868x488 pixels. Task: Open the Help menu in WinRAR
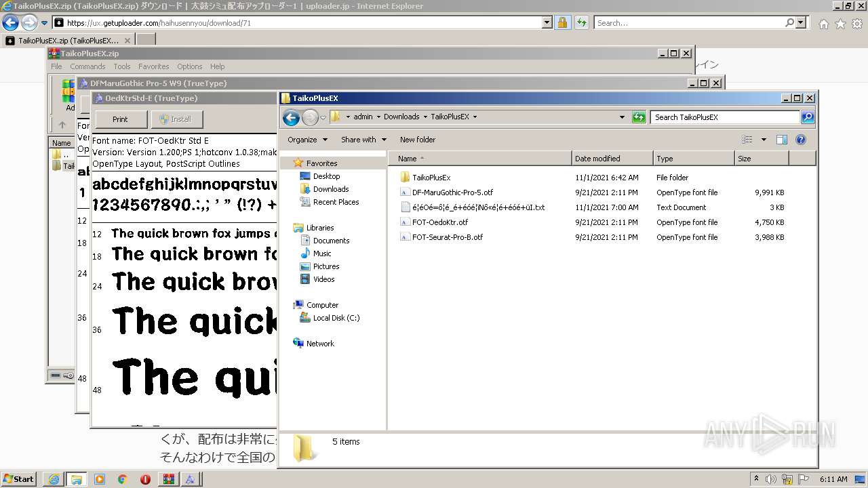[217, 66]
